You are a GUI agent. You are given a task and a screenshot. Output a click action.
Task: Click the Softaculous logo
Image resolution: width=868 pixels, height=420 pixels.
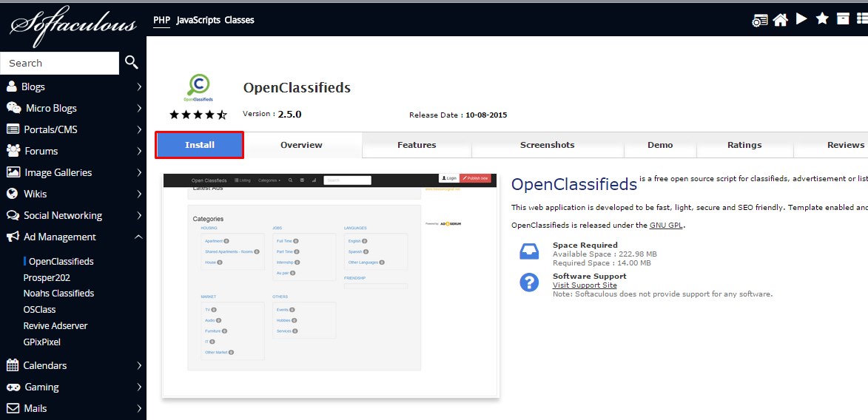pyautogui.click(x=73, y=25)
